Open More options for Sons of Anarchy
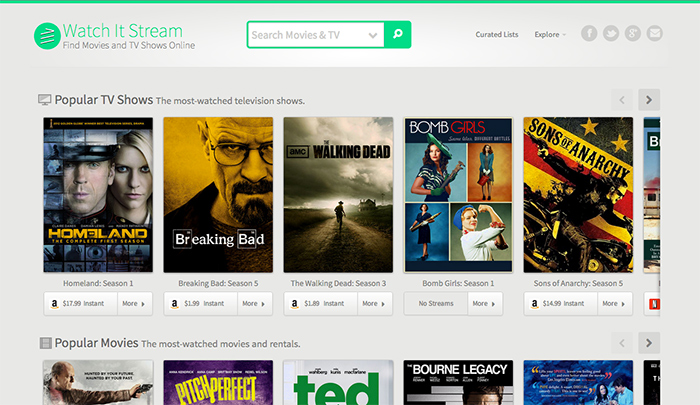The image size is (700, 405). (x=614, y=304)
